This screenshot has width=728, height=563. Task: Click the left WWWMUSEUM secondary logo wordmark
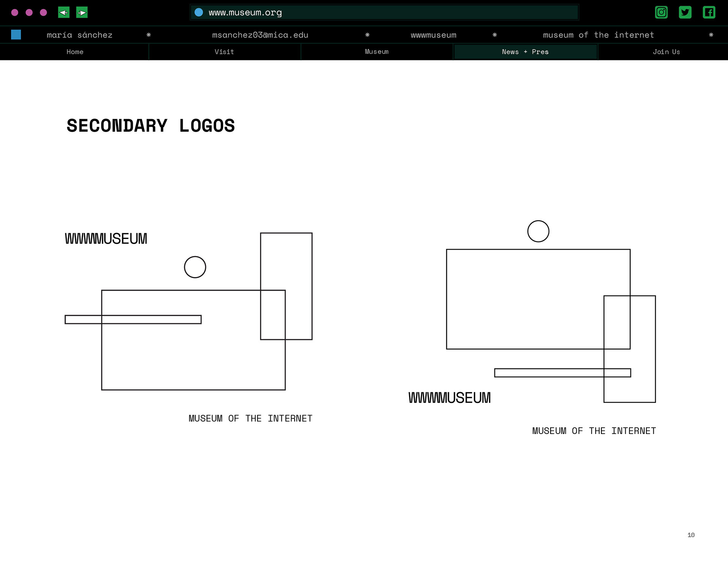coord(106,239)
